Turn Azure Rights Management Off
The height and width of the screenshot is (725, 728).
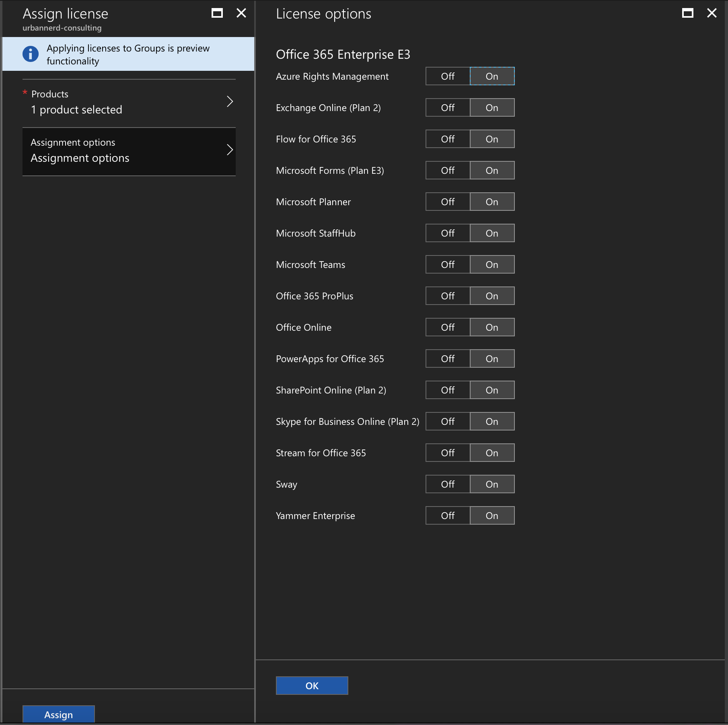tap(448, 76)
